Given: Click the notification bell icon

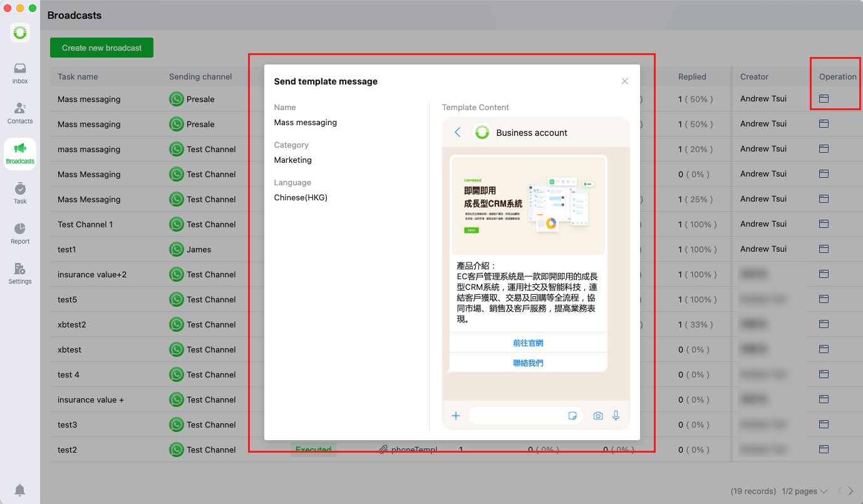Looking at the screenshot, I should point(20,490).
